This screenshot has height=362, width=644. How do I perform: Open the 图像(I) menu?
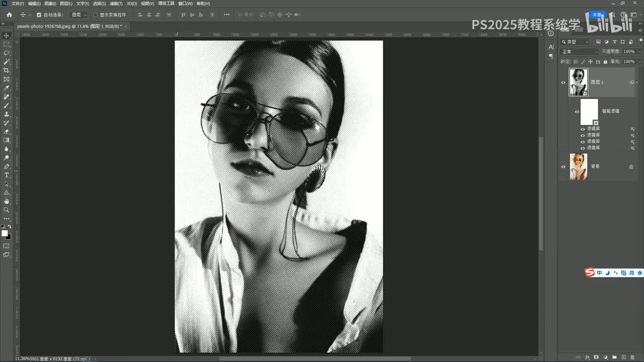pyautogui.click(x=50, y=4)
